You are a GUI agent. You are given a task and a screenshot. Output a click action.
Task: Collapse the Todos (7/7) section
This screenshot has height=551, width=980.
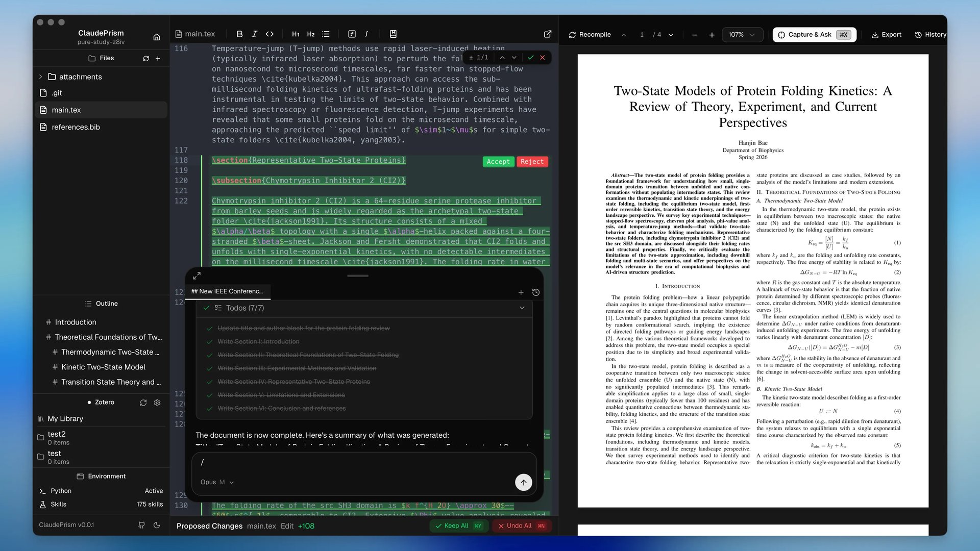click(x=522, y=308)
